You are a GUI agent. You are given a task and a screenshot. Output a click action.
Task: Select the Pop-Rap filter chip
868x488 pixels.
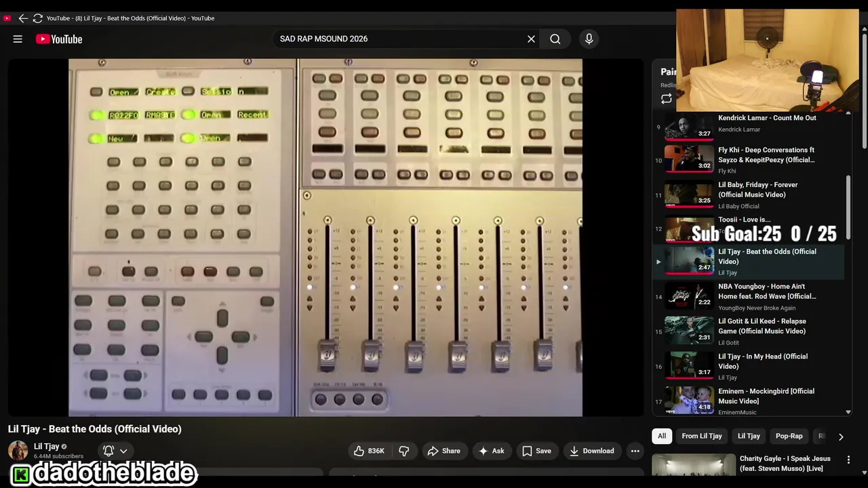(789, 436)
